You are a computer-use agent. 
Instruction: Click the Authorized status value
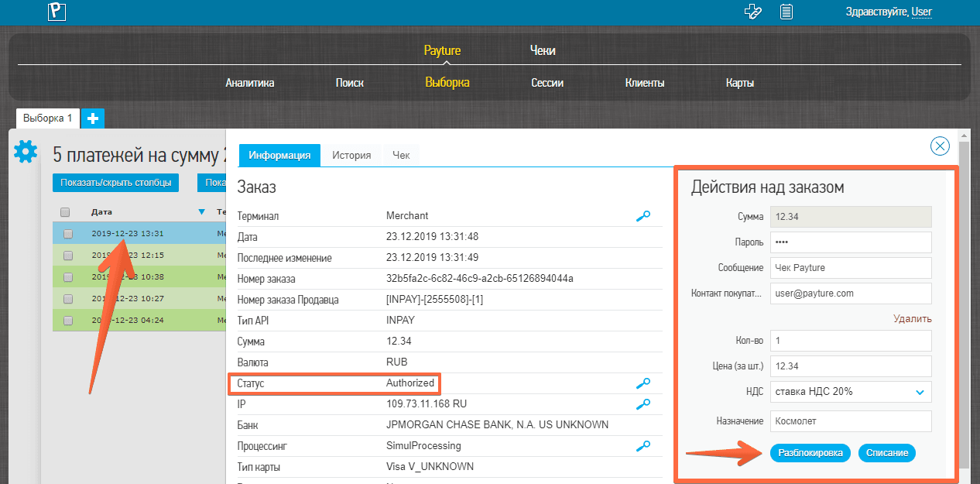pyautogui.click(x=410, y=383)
